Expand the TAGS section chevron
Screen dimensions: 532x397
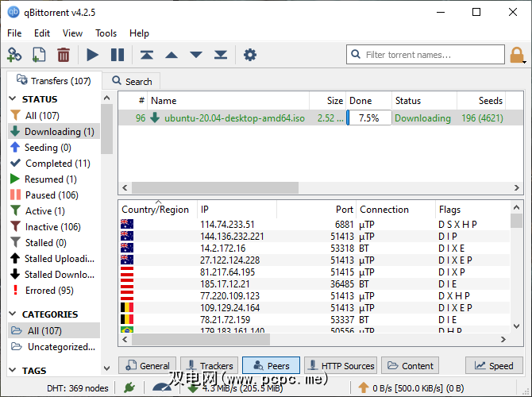(x=13, y=371)
